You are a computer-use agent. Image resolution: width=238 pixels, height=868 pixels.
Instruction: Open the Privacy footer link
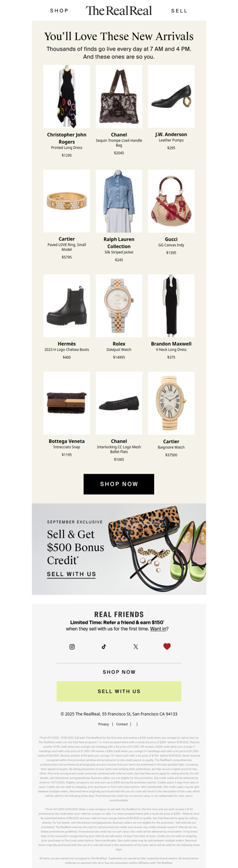click(x=104, y=724)
